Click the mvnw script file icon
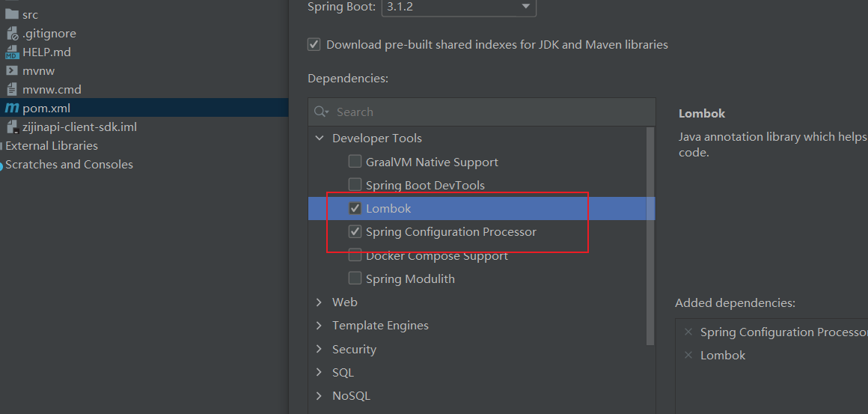This screenshot has height=414, width=868. tap(12, 71)
